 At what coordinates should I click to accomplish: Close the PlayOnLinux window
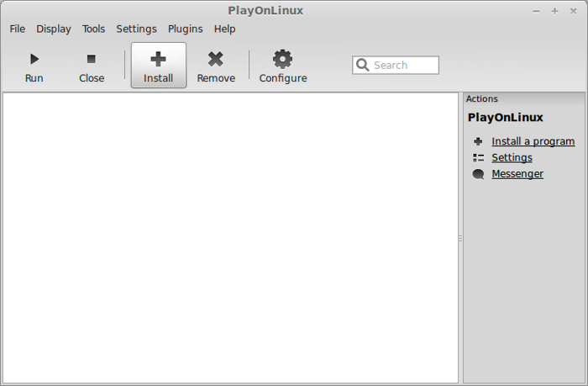point(574,11)
